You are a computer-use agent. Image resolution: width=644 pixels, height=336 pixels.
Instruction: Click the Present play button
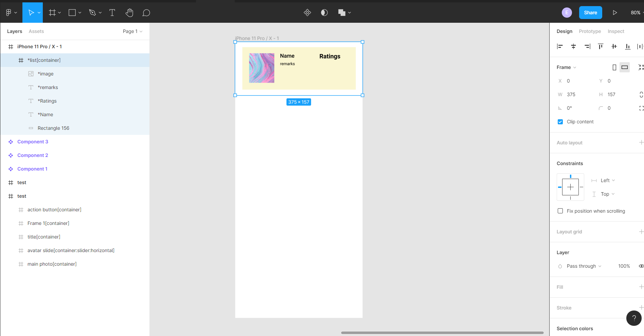point(615,13)
